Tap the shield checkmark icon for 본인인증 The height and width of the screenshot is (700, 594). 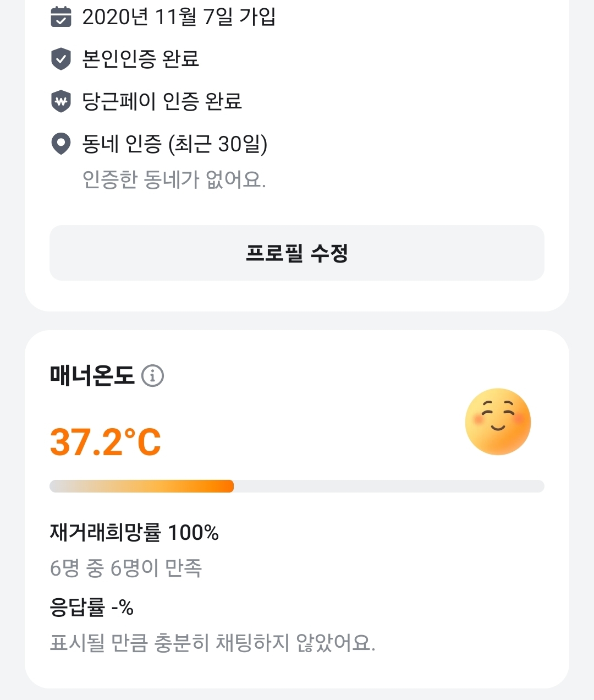coord(61,59)
